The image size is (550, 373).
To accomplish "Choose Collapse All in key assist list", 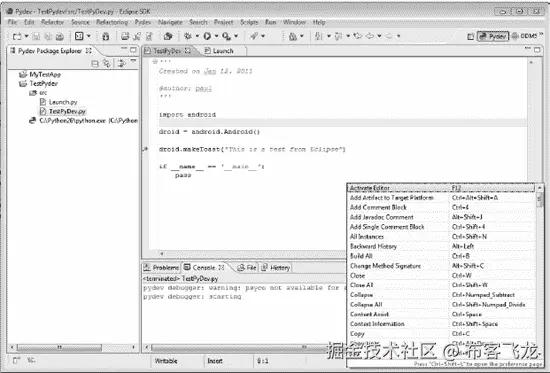I will coord(441,305).
